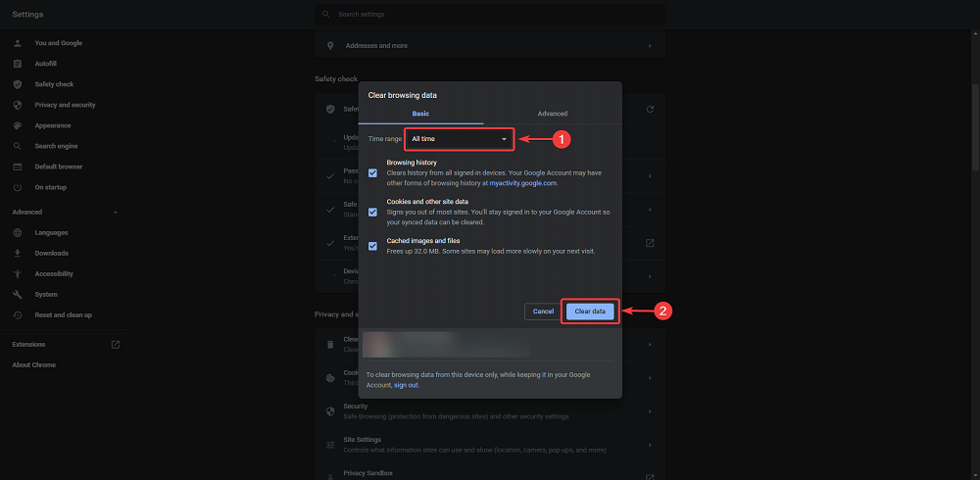The image size is (980, 480).
Task: Open the Time range dropdown
Action: (x=460, y=139)
